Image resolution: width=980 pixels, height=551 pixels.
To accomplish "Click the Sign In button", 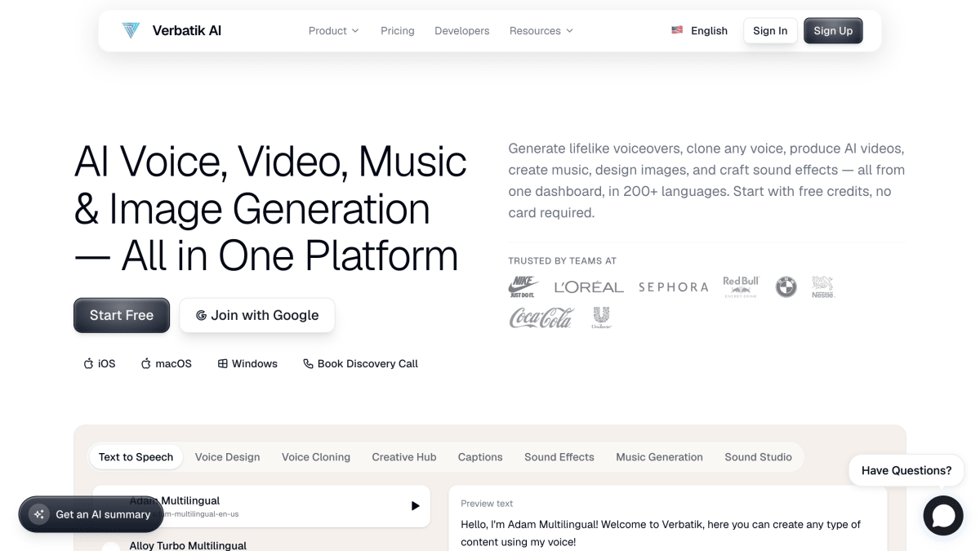I will [770, 31].
